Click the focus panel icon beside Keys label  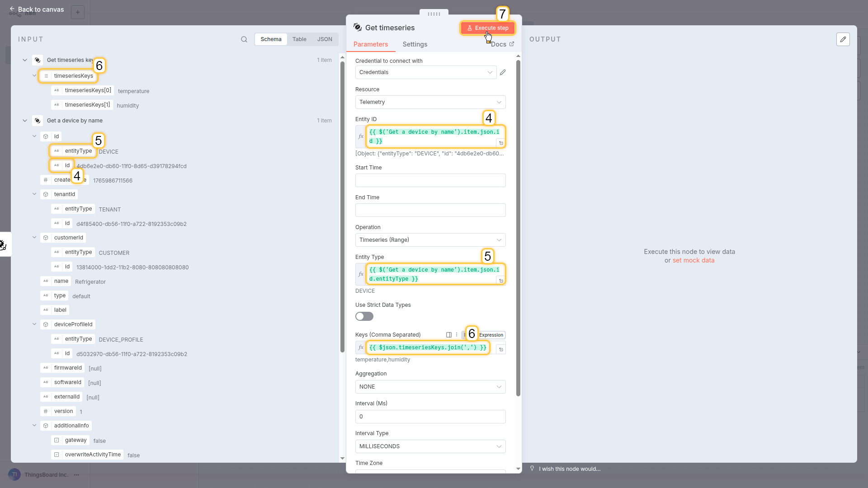coord(449,335)
